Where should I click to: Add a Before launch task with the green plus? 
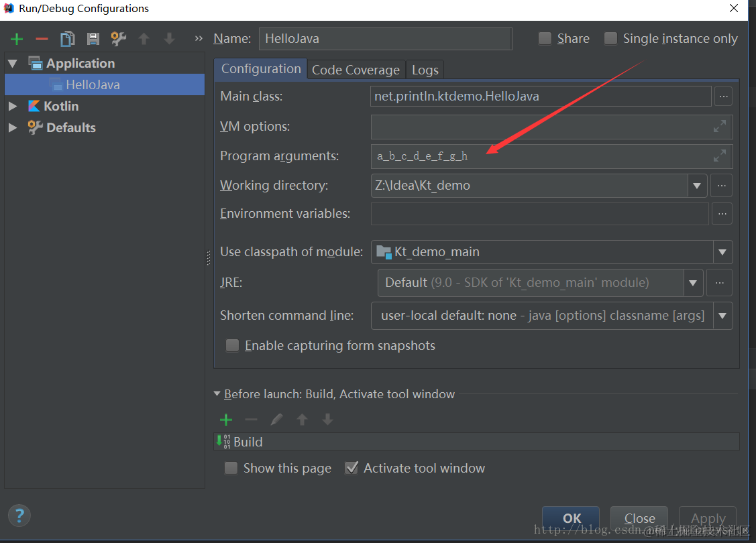pyautogui.click(x=225, y=420)
